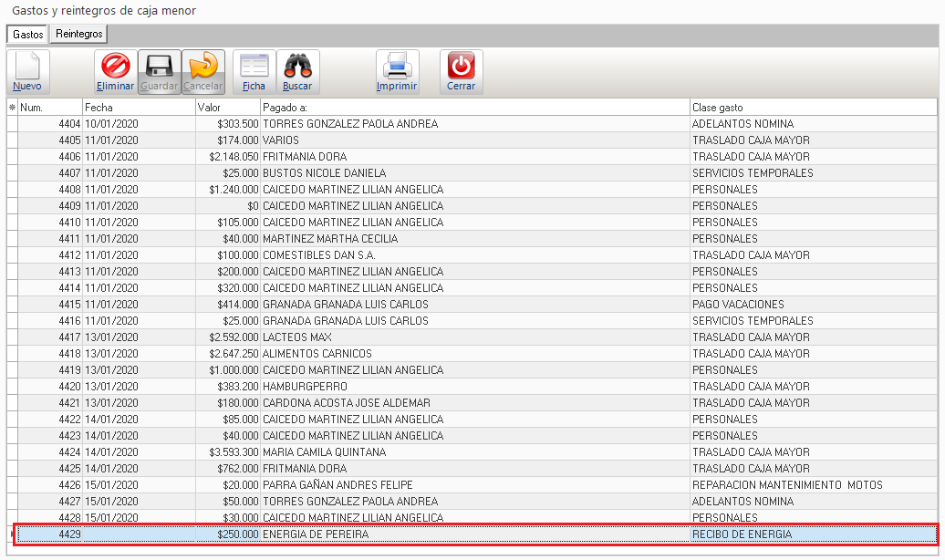Select row 4404 TORRES GONZALEZ PAOLA ANDREA

350,124
